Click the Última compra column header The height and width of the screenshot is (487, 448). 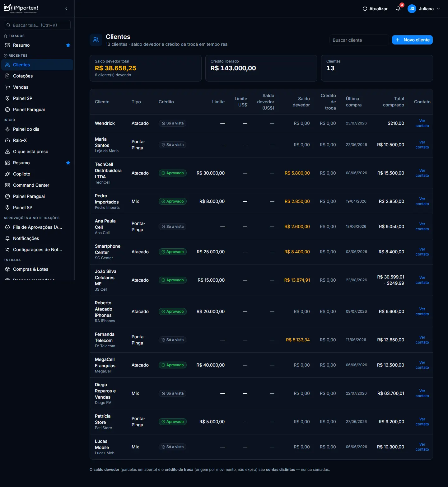[x=354, y=102]
